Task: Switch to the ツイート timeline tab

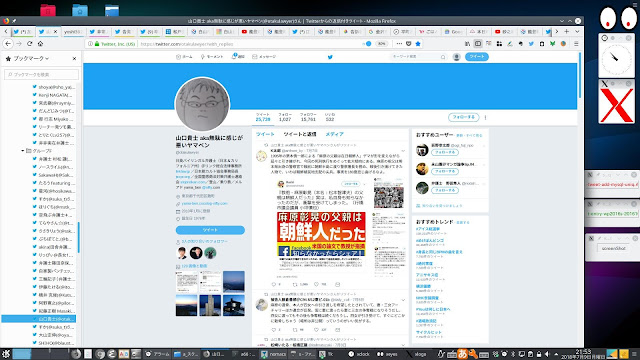Action: coord(265,134)
